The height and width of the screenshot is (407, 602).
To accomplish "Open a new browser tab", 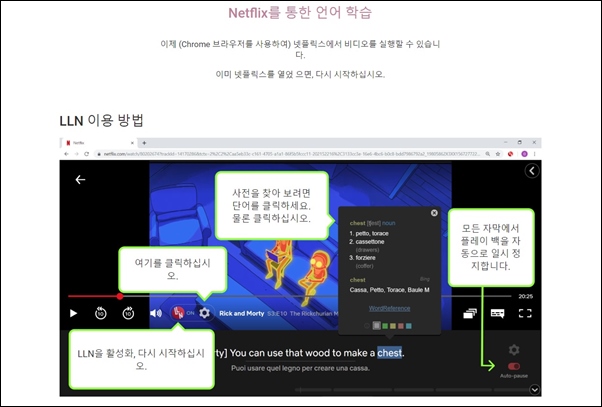I will [x=144, y=143].
